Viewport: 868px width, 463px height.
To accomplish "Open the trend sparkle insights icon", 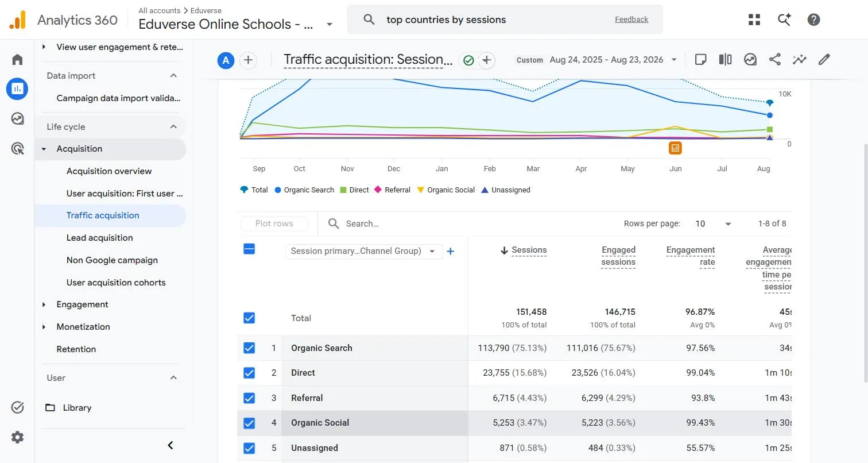I will pyautogui.click(x=800, y=59).
